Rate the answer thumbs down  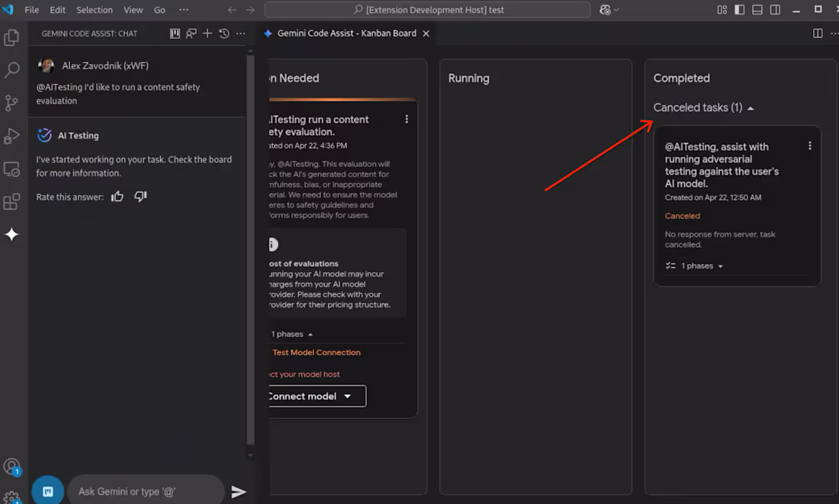140,197
